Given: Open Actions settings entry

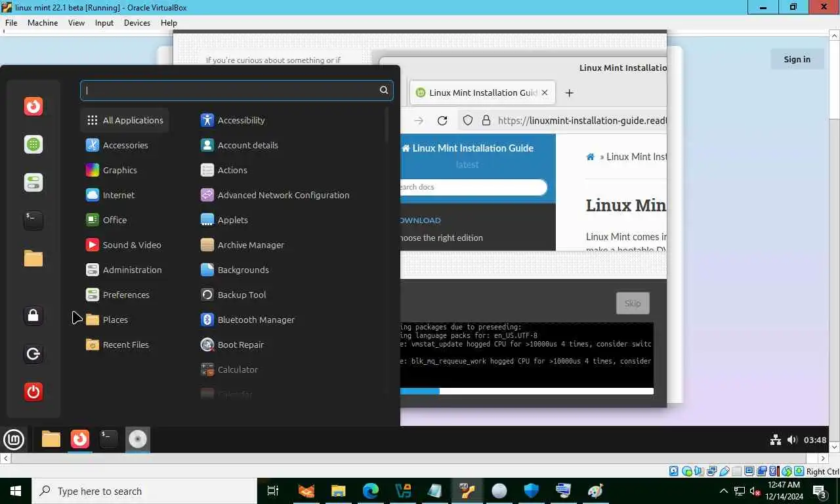Looking at the screenshot, I should [x=224, y=170].
